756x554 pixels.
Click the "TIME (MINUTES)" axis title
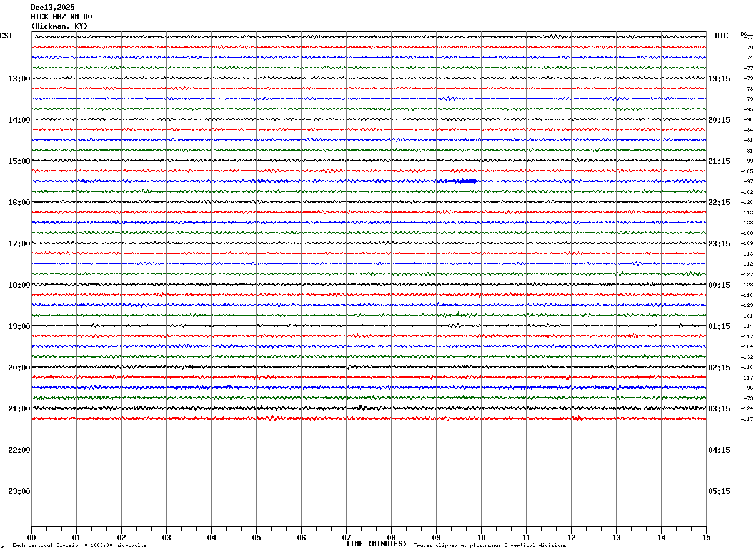pos(376,544)
